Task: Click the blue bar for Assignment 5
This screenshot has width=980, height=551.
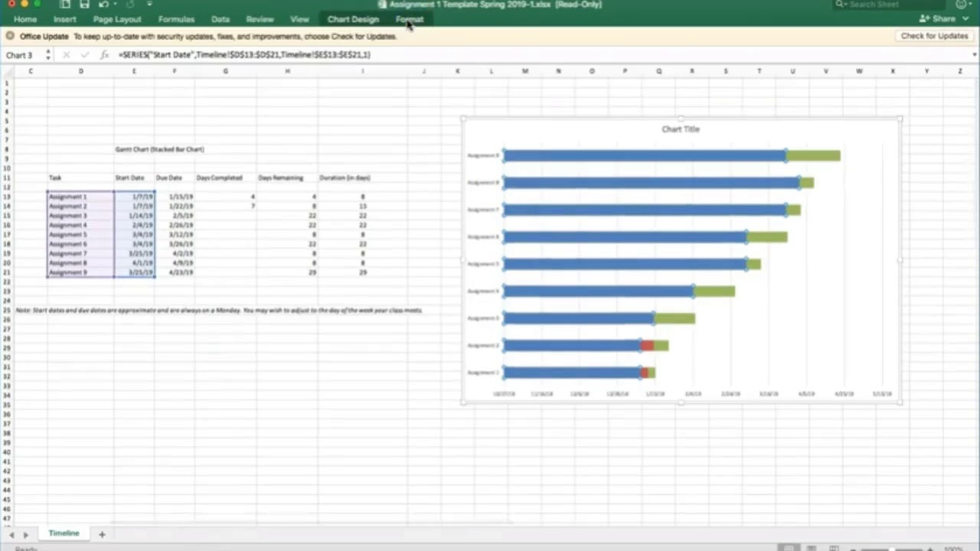Action: pos(625,264)
